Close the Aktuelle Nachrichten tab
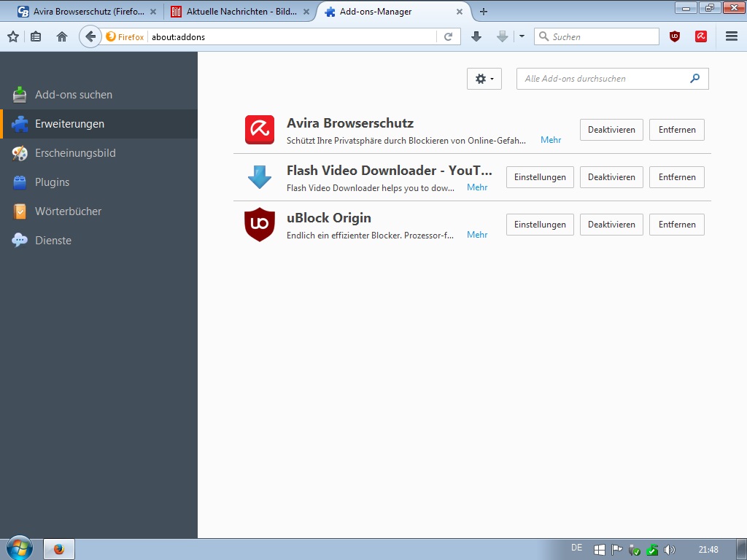Viewport: 747px width, 560px height. click(306, 12)
